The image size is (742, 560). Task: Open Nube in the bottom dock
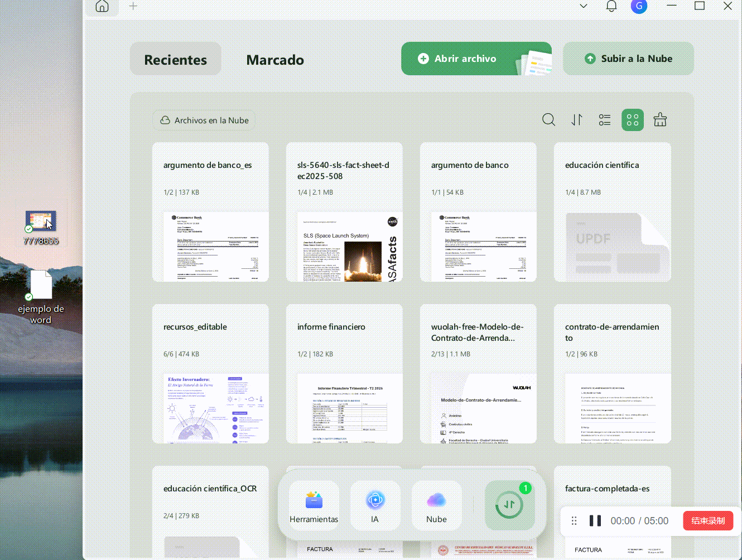tap(436, 505)
